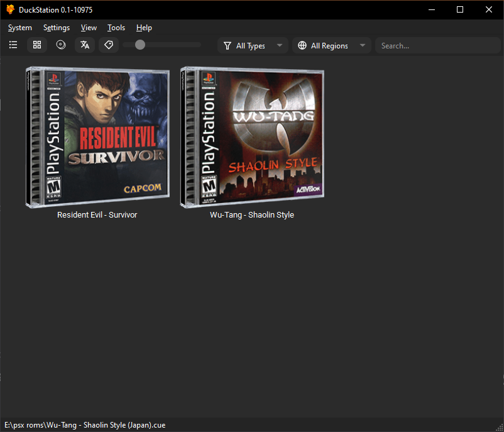
Task: Maximize the DuckStation window
Action: coord(460,9)
